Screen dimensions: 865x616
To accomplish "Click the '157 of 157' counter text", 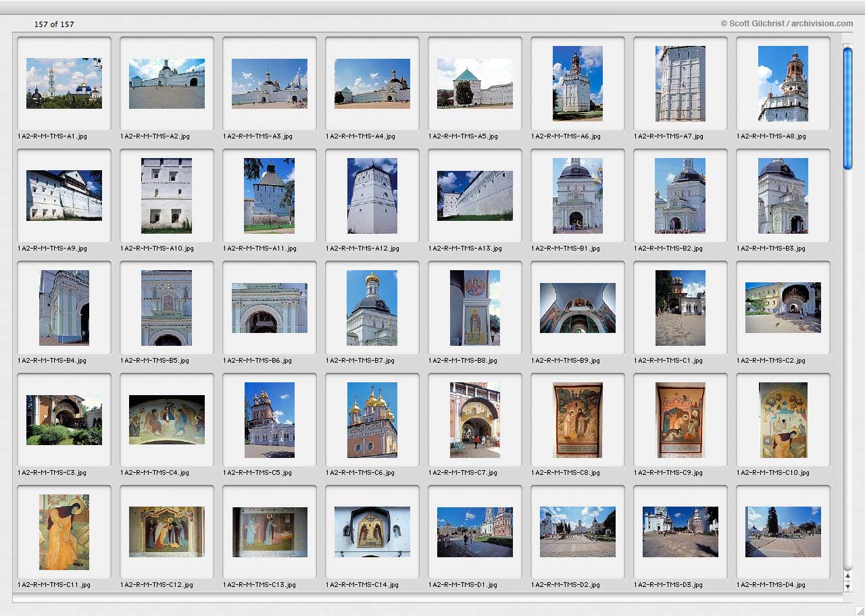I will 54,24.
